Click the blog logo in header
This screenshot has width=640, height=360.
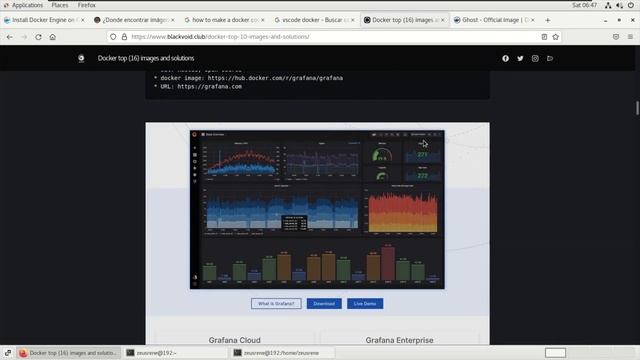click(x=81, y=58)
